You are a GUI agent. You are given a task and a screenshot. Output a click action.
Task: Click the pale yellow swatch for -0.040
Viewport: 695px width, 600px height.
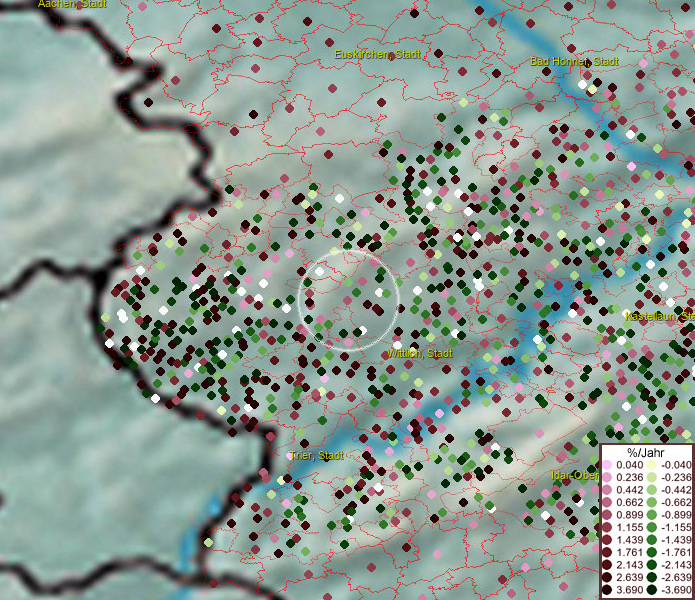coord(652,465)
